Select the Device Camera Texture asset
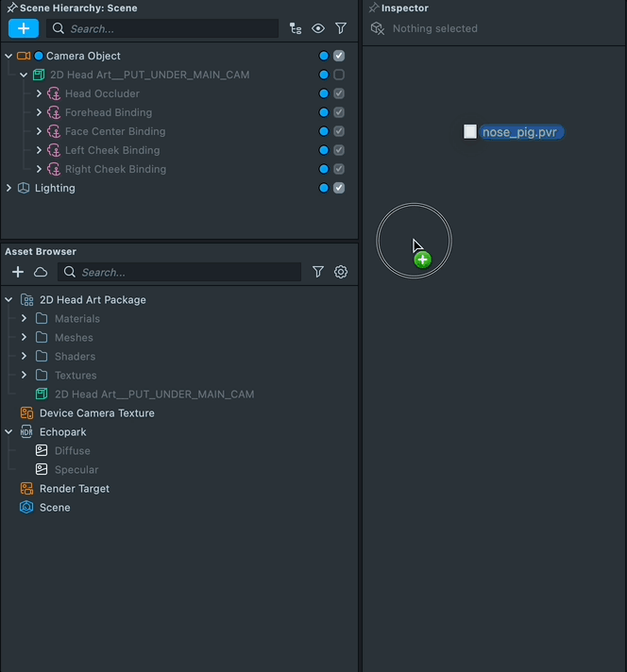The height and width of the screenshot is (672, 627). [96, 412]
